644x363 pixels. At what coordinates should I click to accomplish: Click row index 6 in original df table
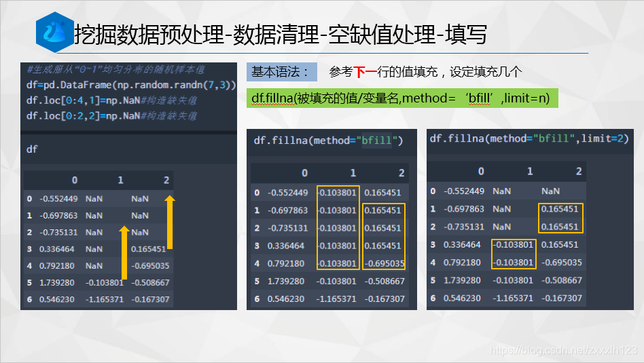(29, 300)
